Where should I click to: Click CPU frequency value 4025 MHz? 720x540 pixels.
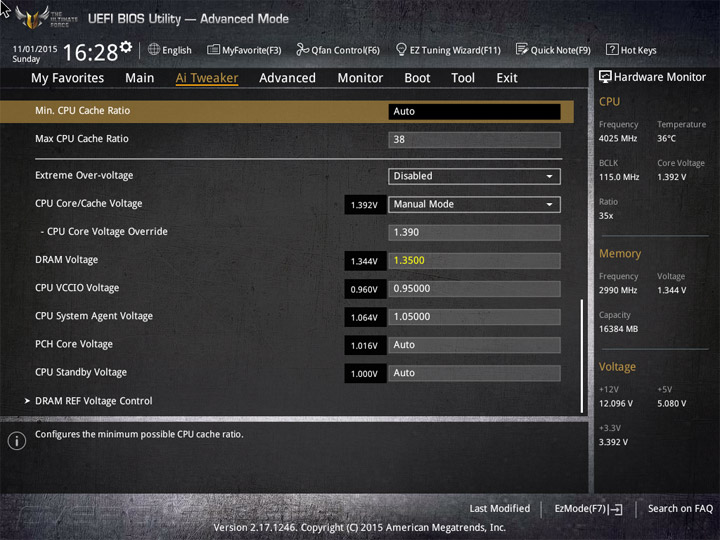[x=618, y=138]
